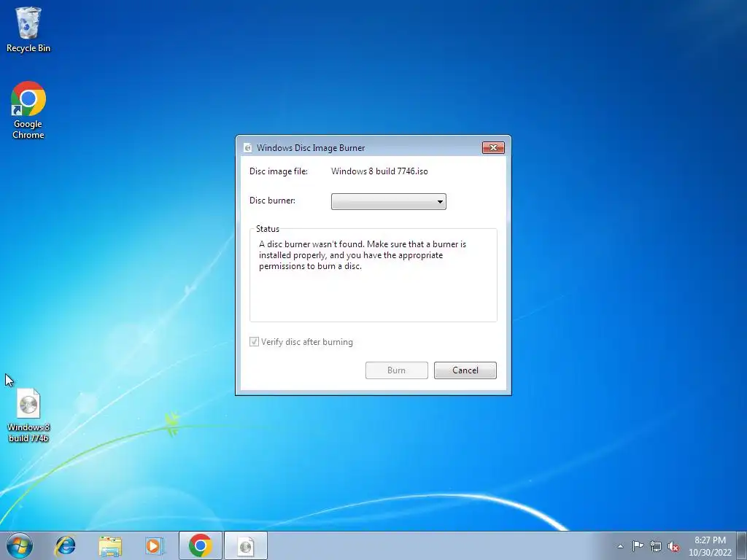Open the Recycle Bin desktop icon
Screen dimensions: 747x560
pyautogui.click(x=28, y=29)
